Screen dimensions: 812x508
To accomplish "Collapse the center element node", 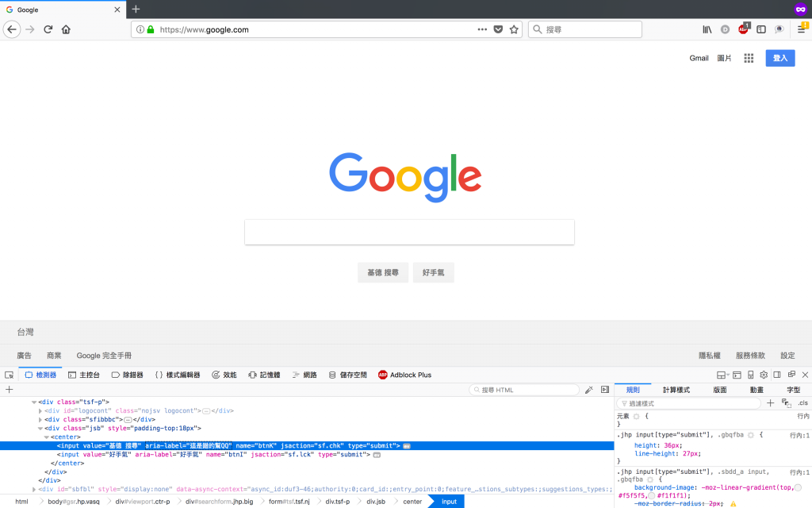I will 47,437.
